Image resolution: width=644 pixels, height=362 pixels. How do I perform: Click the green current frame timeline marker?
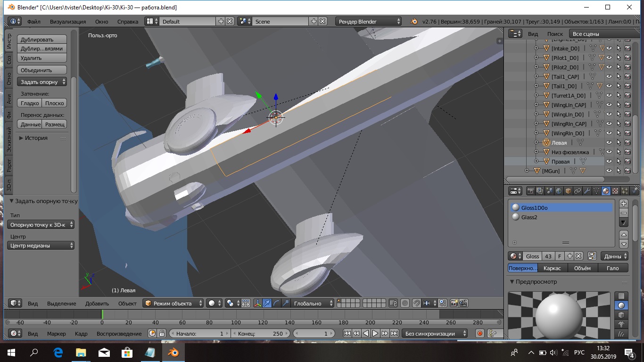click(x=102, y=314)
